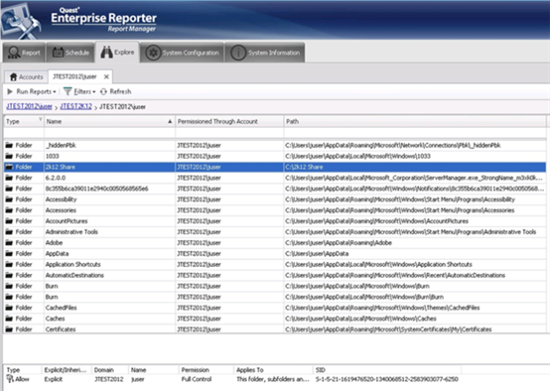
Task: Click the Report tab magnifier icon
Action: tap(14, 53)
